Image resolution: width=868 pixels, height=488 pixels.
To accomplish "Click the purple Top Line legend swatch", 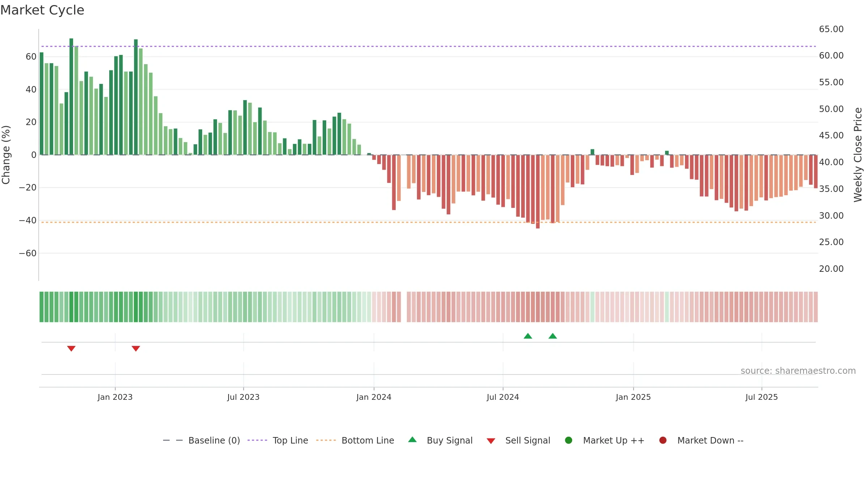I will 257,440.
